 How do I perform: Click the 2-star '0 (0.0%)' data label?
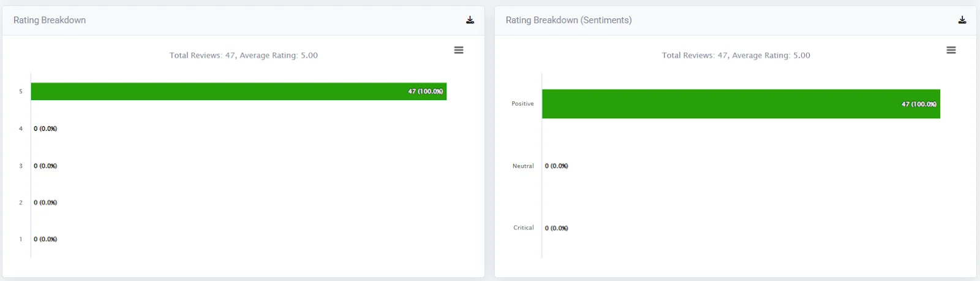(x=45, y=202)
